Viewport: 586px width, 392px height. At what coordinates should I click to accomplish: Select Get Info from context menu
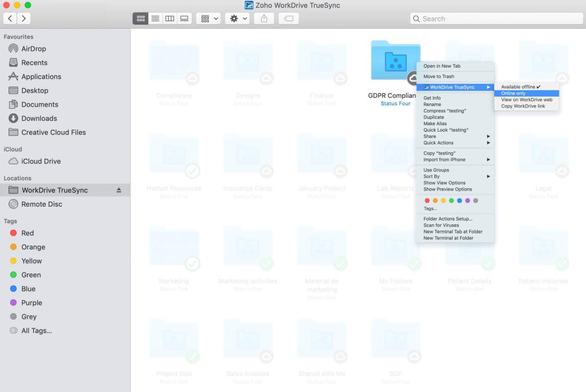click(432, 98)
